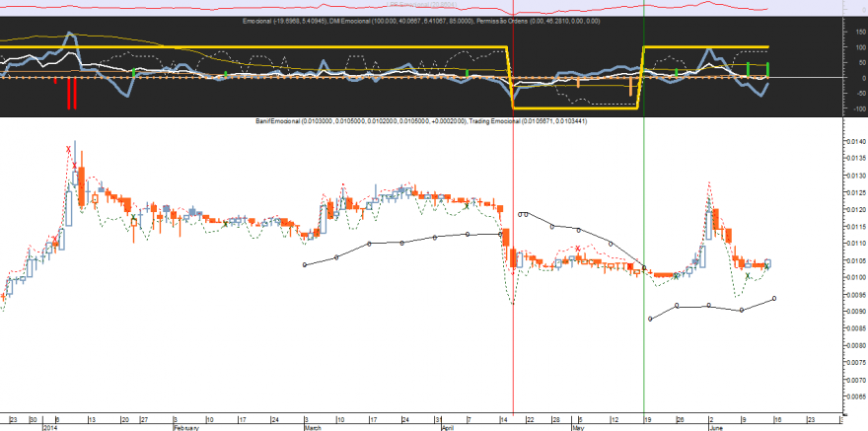Click the 19 date tick in May
Screen dimensions: 868x431
[648, 419]
